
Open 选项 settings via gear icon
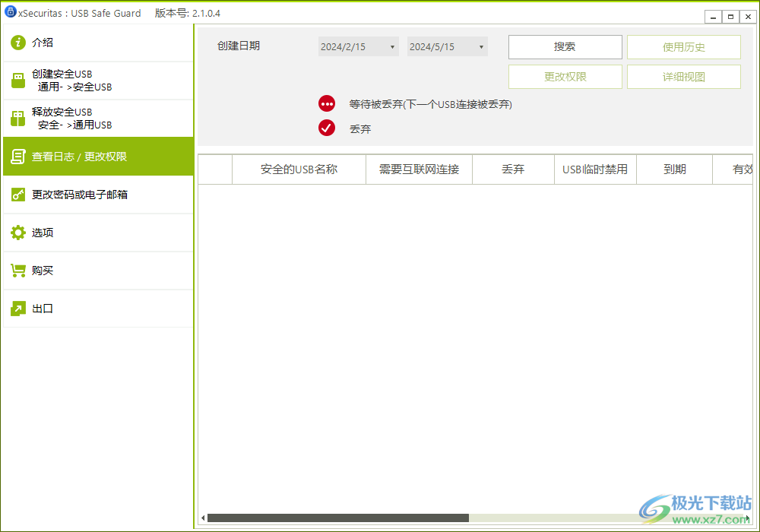(17, 233)
